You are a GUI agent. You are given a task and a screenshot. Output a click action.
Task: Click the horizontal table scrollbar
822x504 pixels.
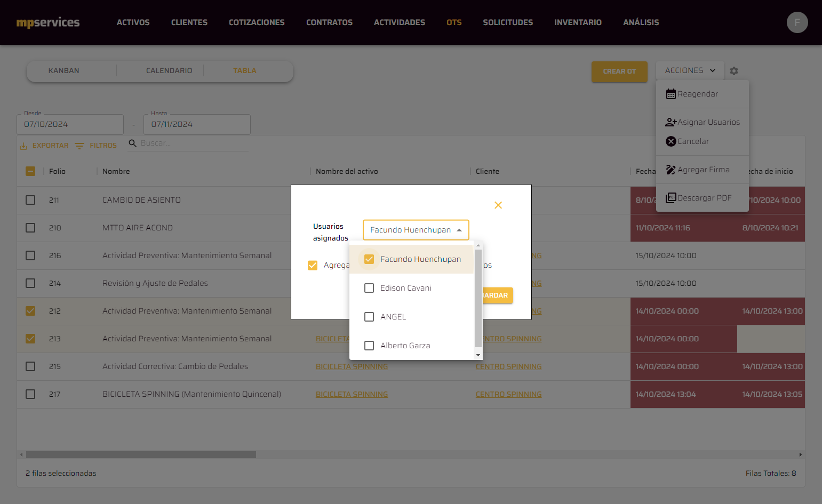pyautogui.click(x=141, y=454)
